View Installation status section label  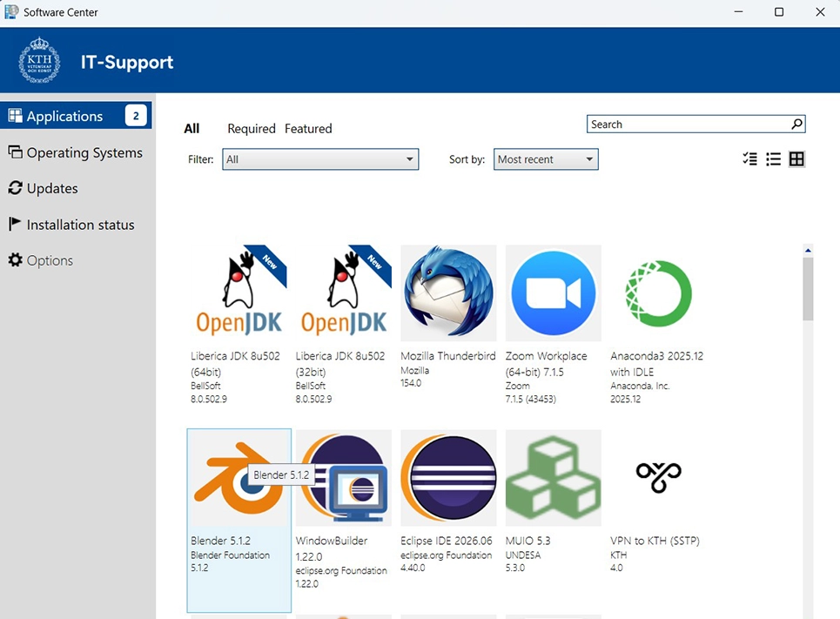pos(80,225)
